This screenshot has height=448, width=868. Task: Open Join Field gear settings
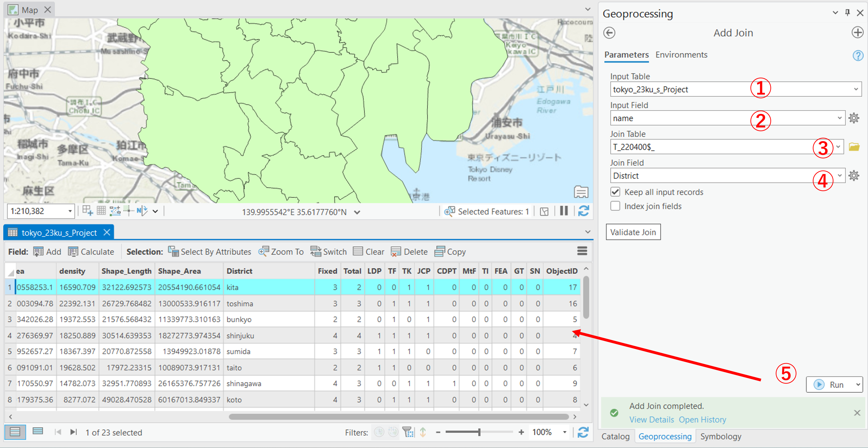click(x=854, y=176)
